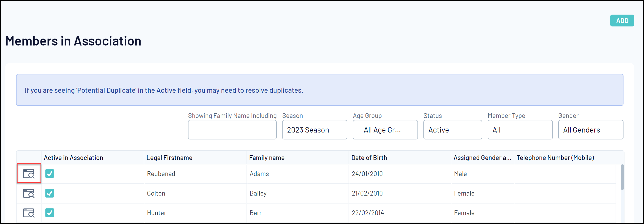Viewport: 644px width, 224px height.
Task: Click the ADD button
Action: tap(622, 21)
